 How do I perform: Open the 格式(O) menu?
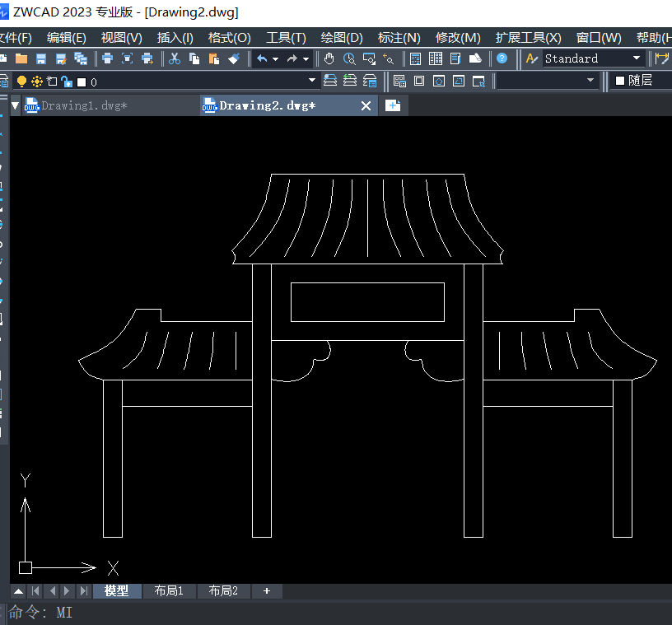tap(229, 38)
